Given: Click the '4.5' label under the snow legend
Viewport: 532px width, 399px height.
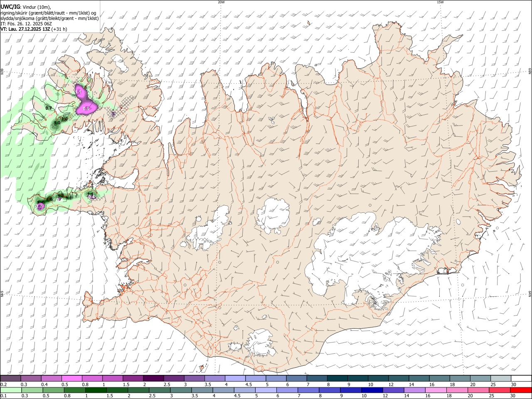Looking at the screenshot, I should [x=249, y=384].
